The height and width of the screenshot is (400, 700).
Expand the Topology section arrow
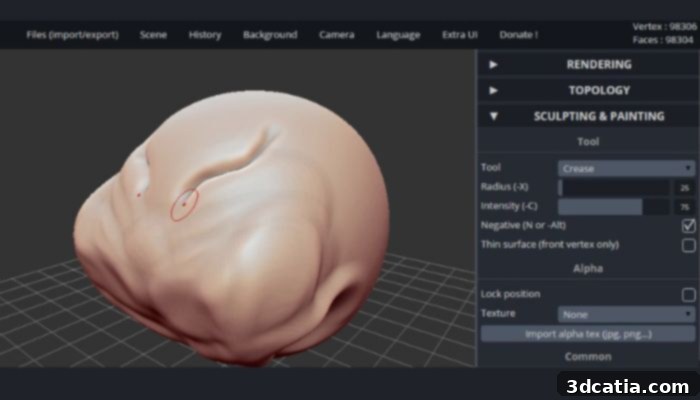pos(493,91)
